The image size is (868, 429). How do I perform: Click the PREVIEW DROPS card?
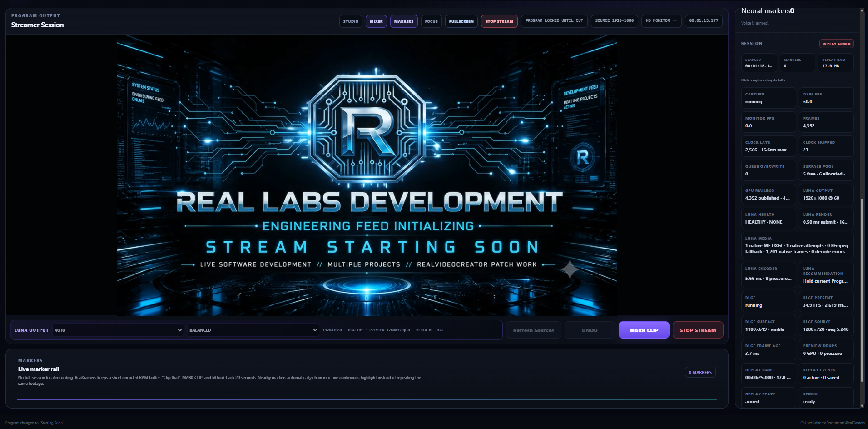click(826, 350)
